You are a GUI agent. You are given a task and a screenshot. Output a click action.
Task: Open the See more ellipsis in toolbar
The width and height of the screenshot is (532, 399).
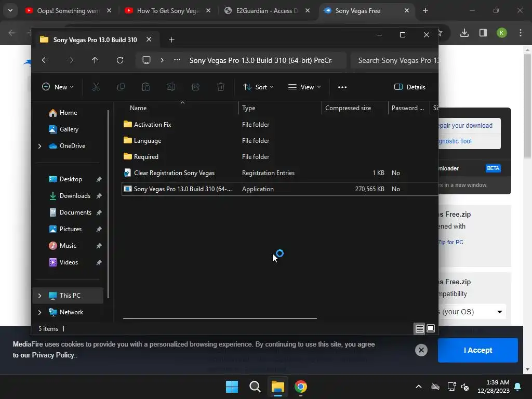click(x=342, y=87)
